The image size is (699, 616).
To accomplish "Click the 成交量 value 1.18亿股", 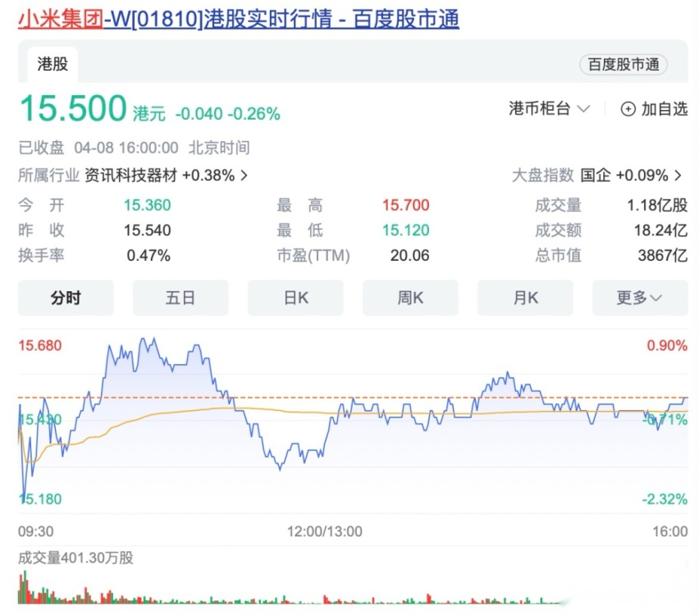I will [657, 205].
